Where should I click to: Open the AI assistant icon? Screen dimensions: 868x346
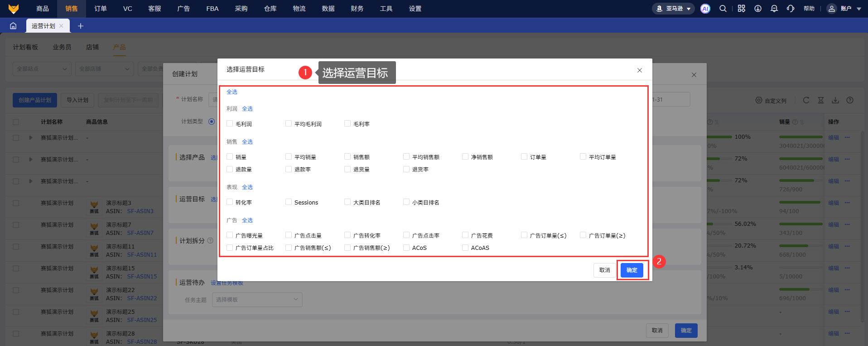tap(705, 9)
